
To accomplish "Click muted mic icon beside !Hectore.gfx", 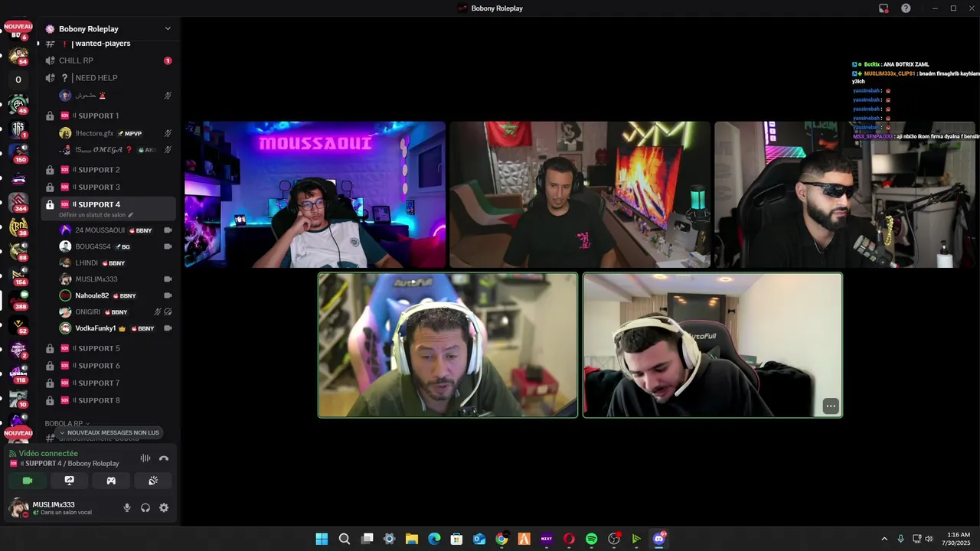I will coord(168,133).
